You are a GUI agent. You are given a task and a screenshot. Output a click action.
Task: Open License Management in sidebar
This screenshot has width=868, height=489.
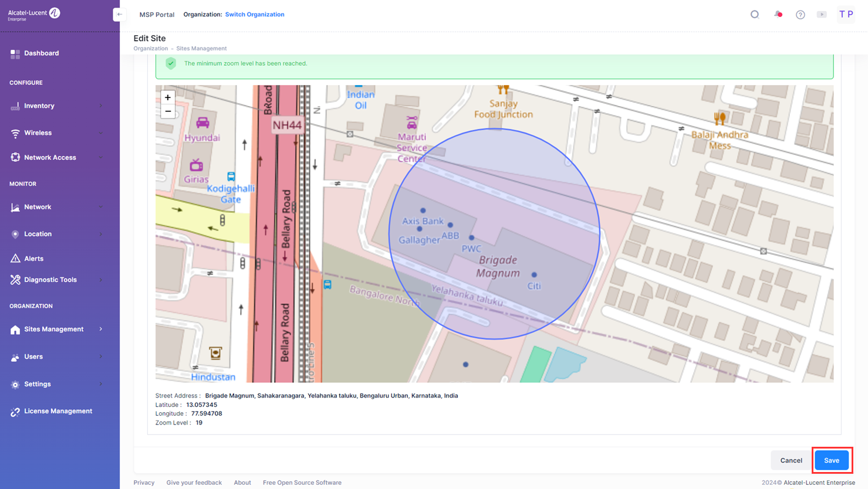[58, 412]
